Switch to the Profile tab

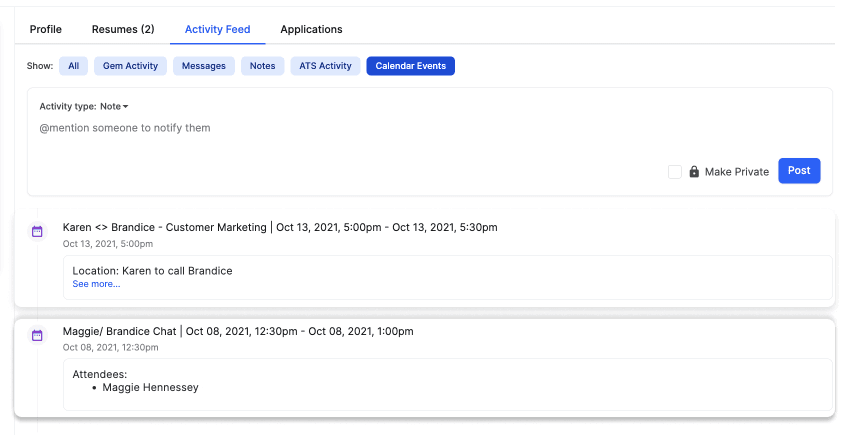pos(46,29)
